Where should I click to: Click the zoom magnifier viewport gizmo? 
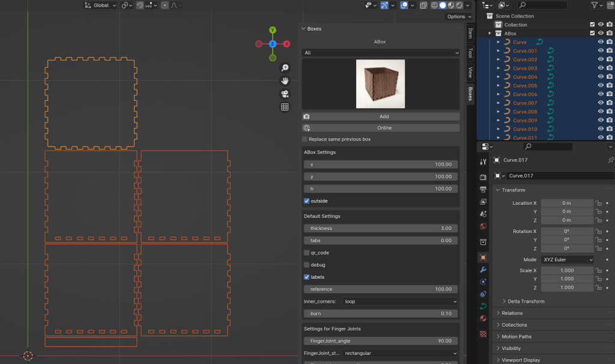click(285, 68)
